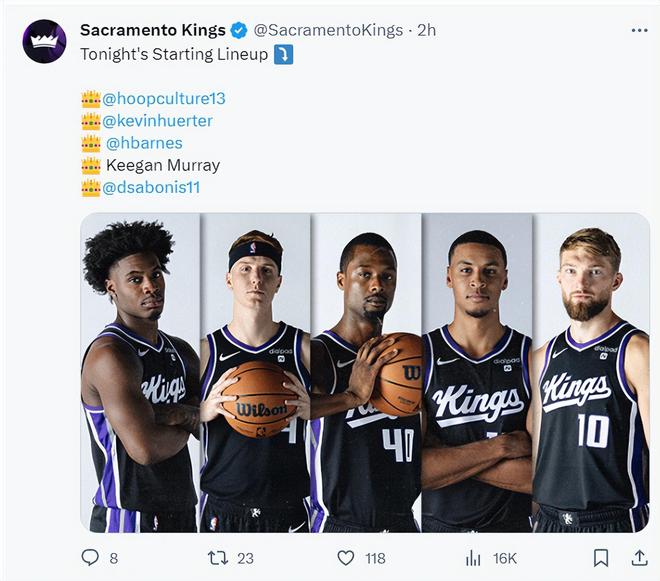The height and width of the screenshot is (581, 660).
Task: Click the reply comment icon
Action: pos(90,558)
